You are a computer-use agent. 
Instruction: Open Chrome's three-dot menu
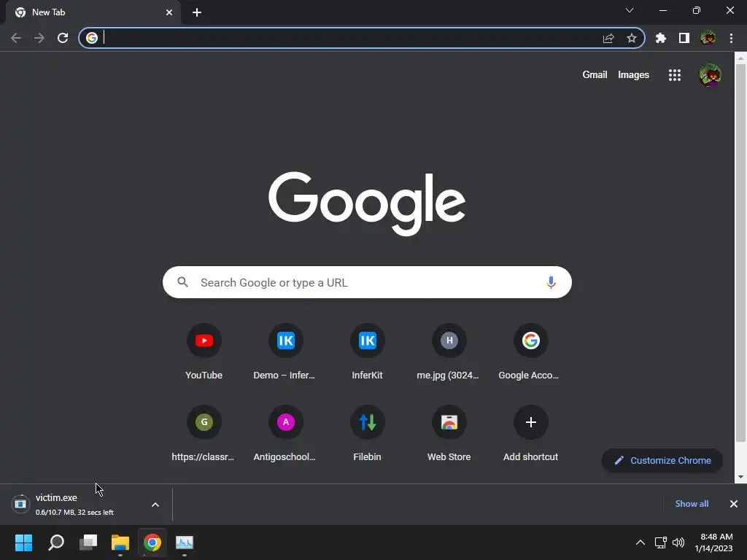(x=731, y=38)
